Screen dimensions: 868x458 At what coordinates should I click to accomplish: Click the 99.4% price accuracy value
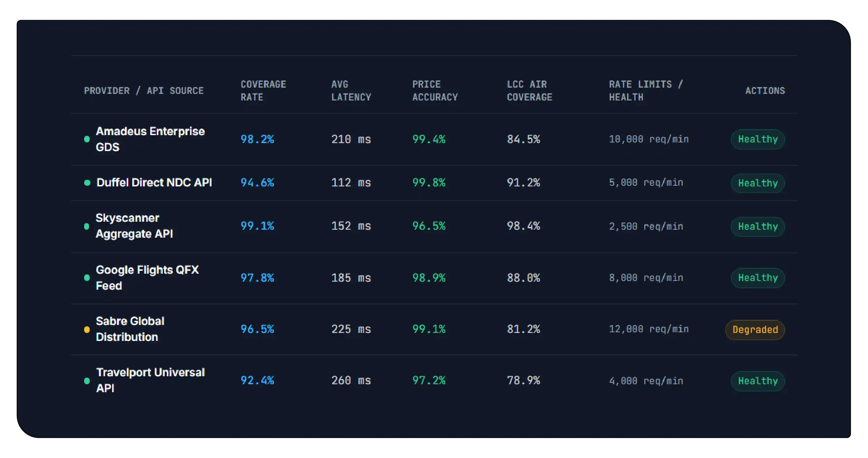[429, 139]
